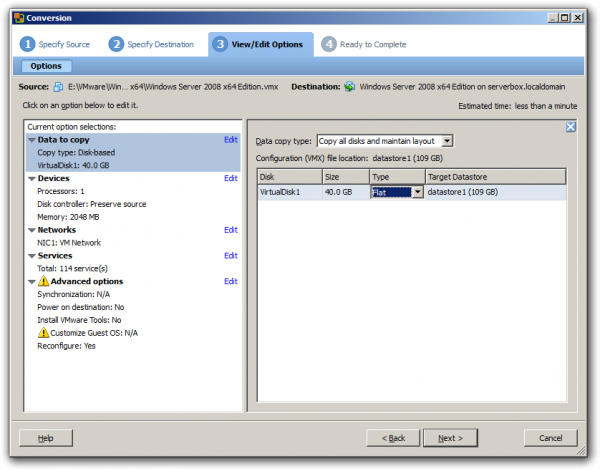The image size is (600, 471).
Task: Select Install VMware Tools: No row
Action: click(x=79, y=320)
